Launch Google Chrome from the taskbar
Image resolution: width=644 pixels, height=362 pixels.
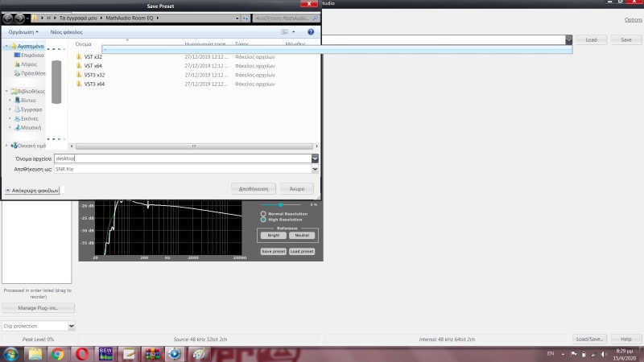[x=59, y=353]
